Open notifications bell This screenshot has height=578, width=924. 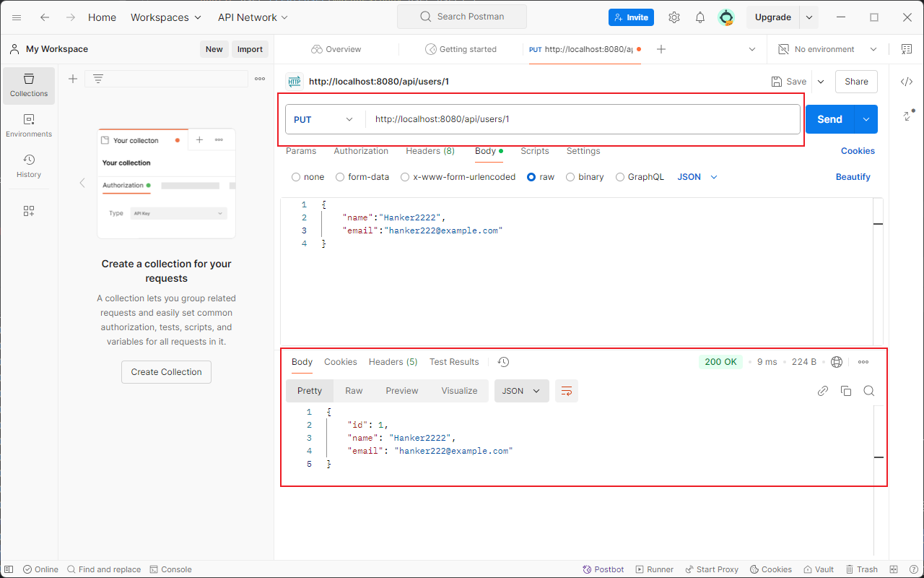pyautogui.click(x=700, y=17)
